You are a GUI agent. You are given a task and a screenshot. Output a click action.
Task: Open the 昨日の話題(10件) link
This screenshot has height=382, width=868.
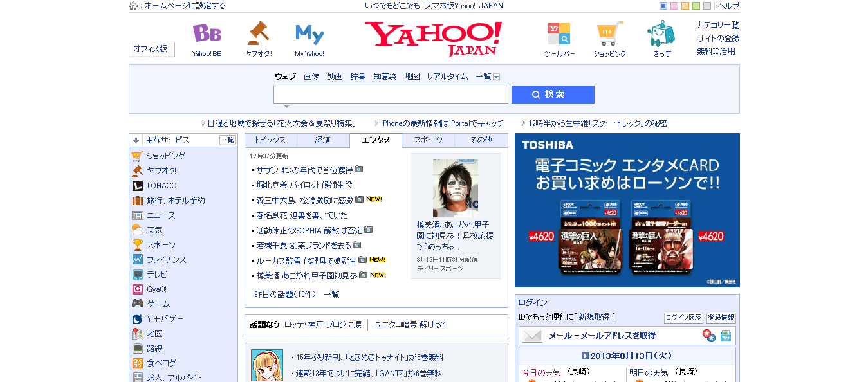pos(285,295)
